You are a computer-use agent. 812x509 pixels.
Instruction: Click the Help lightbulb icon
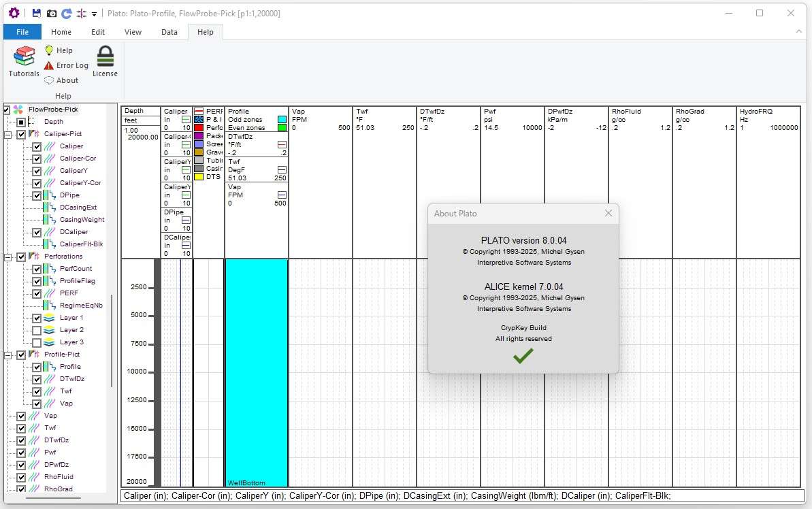click(49, 50)
